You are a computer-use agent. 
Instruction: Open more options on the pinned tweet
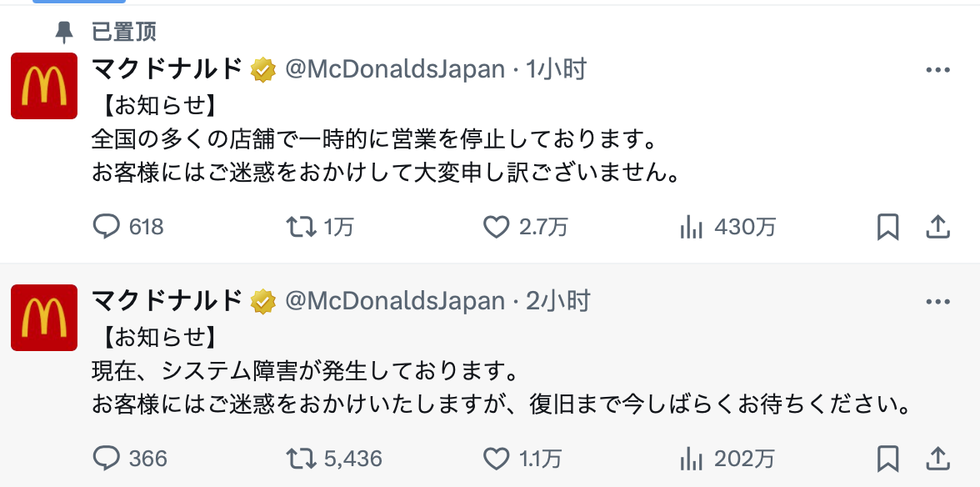937,70
